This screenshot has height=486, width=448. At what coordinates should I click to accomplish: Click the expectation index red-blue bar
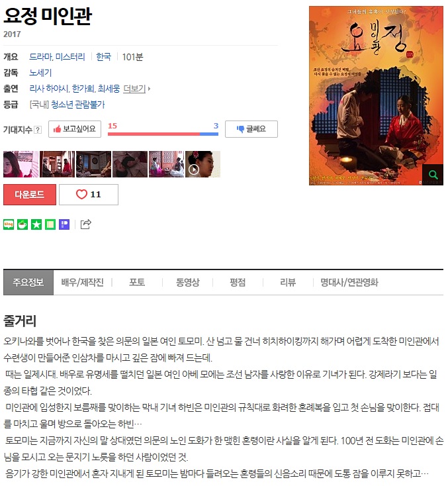click(163, 134)
